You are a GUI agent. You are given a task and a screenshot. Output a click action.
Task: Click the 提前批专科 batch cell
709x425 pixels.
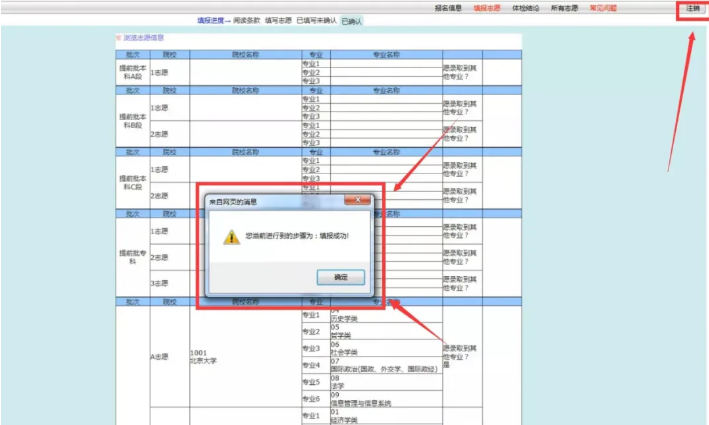tap(132, 257)
